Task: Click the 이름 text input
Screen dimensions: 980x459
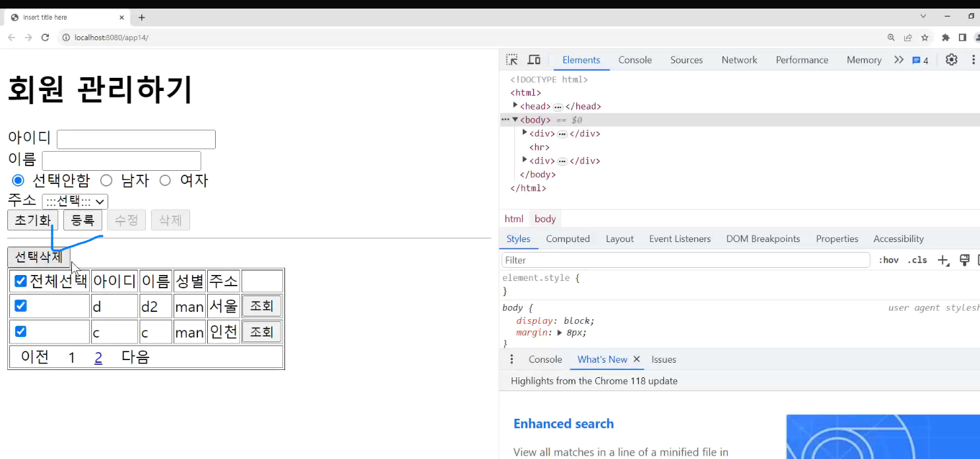Action: 121,160
